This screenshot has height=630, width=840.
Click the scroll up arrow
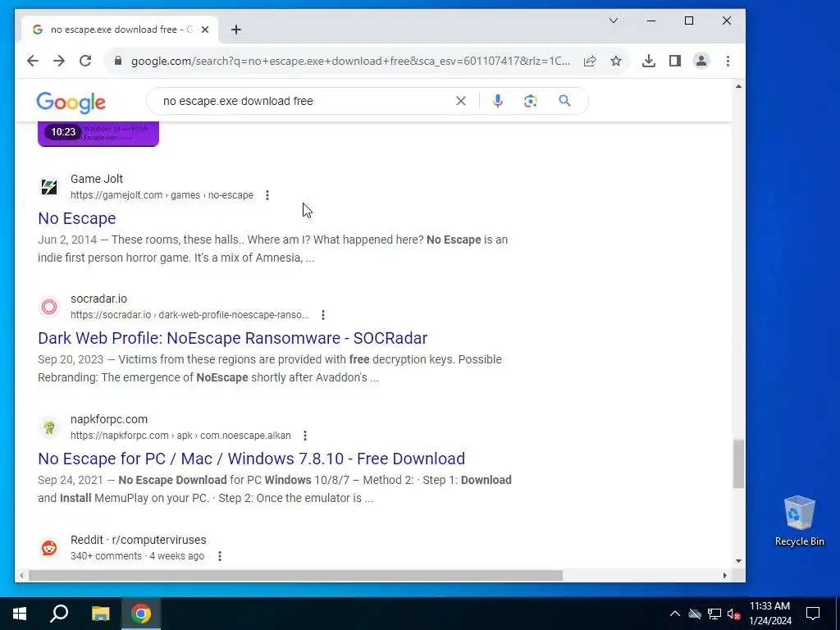coord(739,86)
